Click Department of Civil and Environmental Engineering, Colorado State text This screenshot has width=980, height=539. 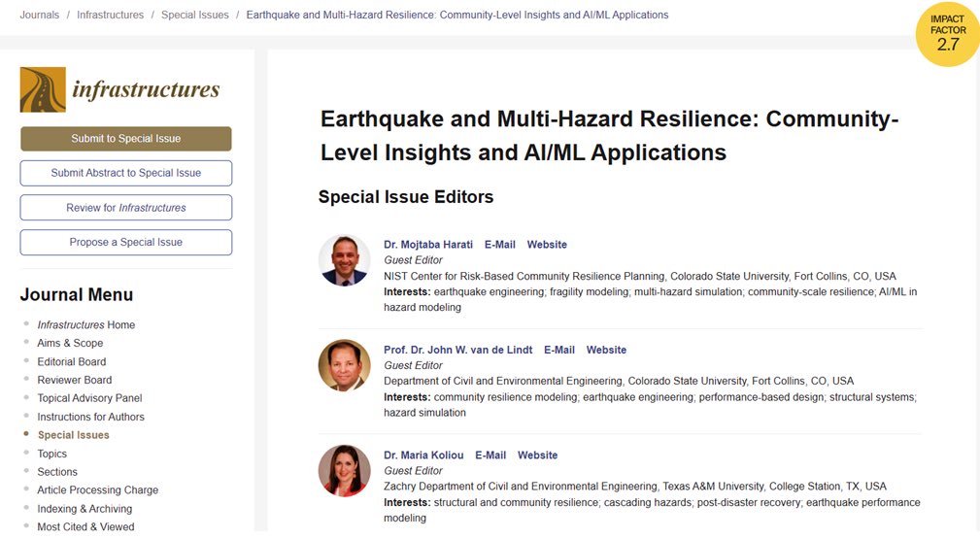pyautogui.click(x=619, y=381)
